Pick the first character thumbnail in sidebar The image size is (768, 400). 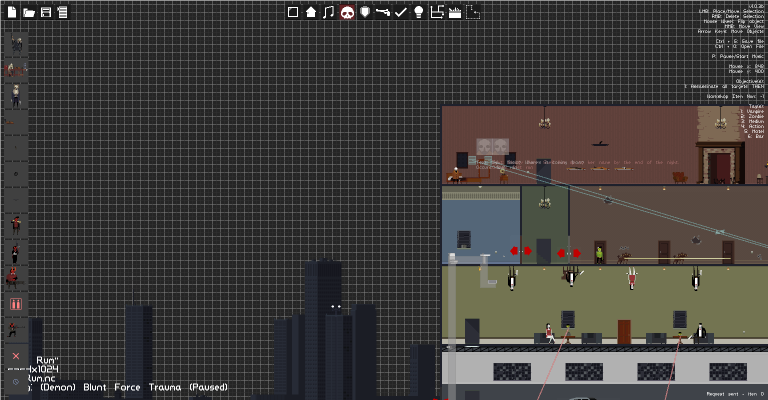pos(16,45)
